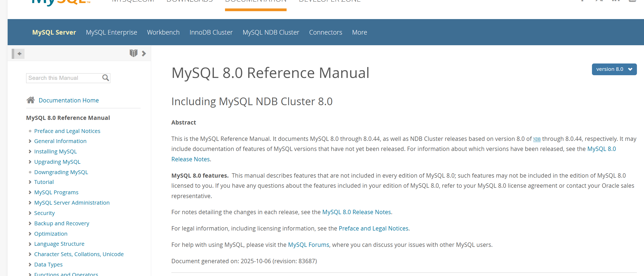Click the Abstract heading
The image size is (644, 276).
click(x=184, y=123)
